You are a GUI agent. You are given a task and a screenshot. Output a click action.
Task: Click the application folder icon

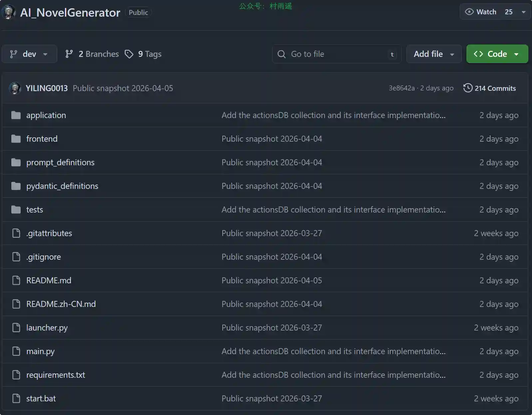click(16, 115)
